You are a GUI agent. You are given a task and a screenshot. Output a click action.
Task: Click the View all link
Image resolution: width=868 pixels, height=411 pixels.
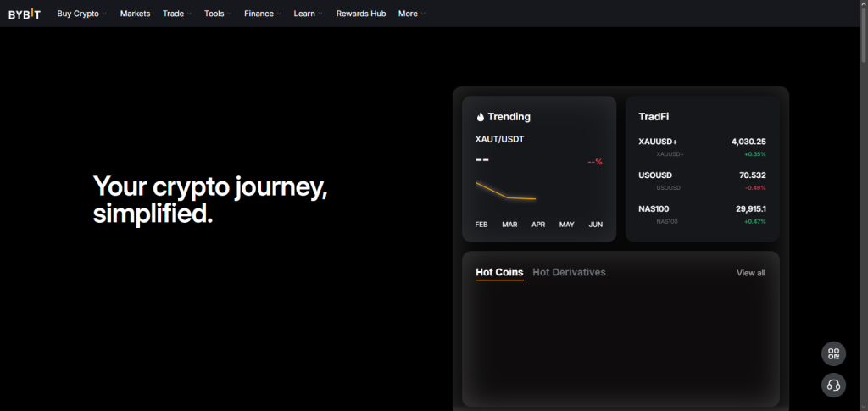click(751, 273)
